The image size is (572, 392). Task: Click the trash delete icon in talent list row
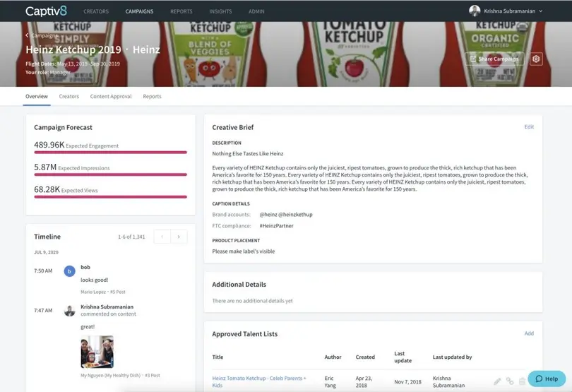coord(523,381)
